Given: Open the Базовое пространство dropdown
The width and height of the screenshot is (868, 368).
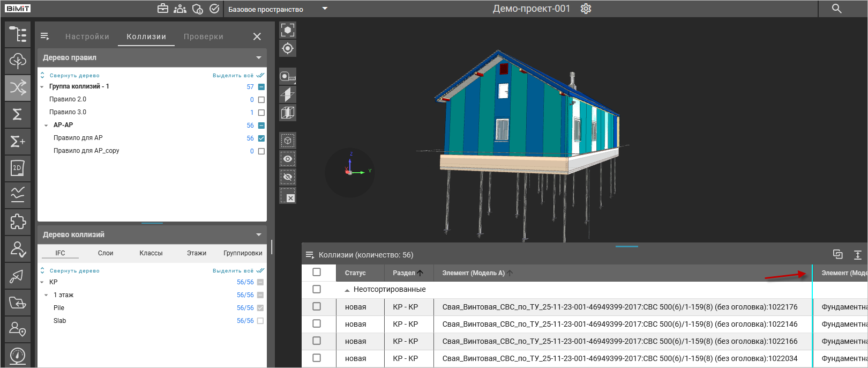Looking at the screenshot, I should click(324, 9).
